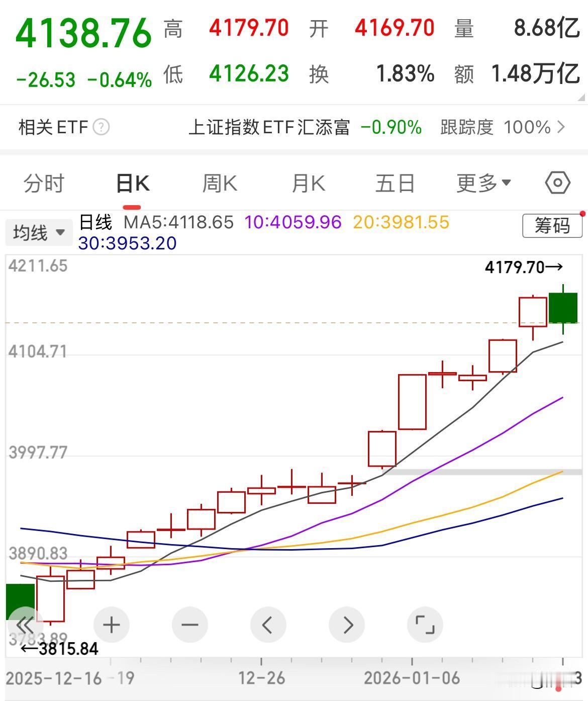This screenshot has width=588, height=701.
Task: Select the 月K monthly chart tab
Action: coord(308,183)
